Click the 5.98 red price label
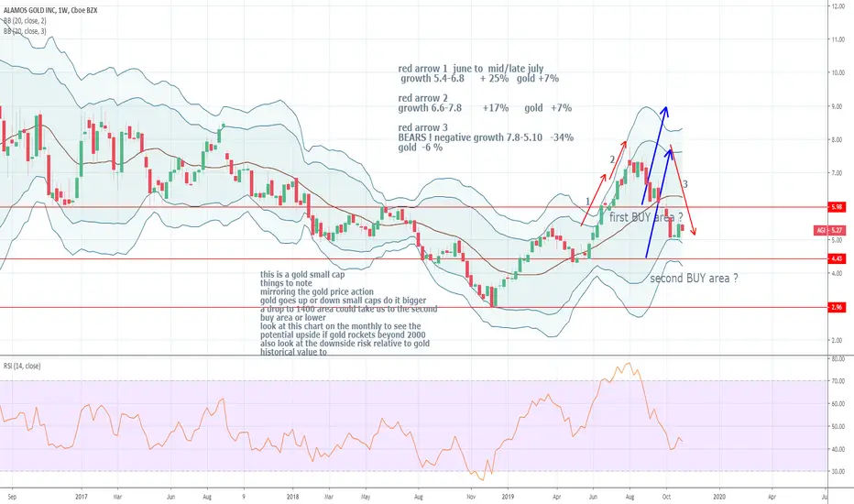Screen dimensions: 854x504 tap(838, 207)
